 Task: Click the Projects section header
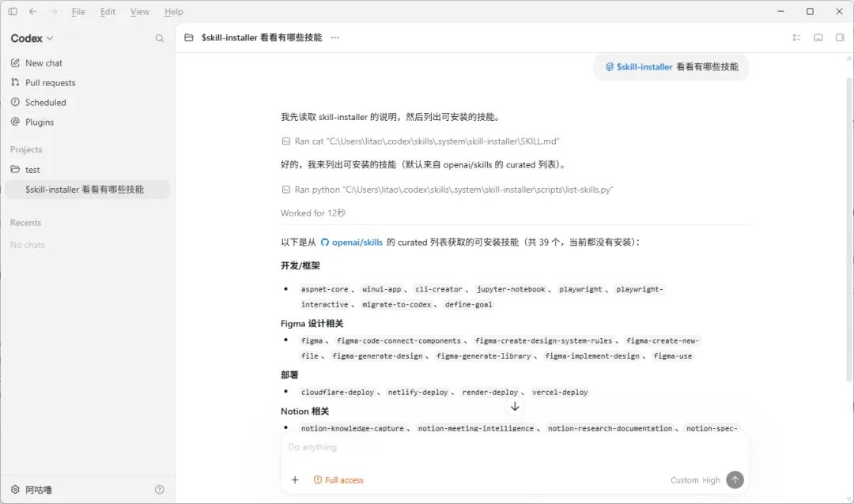pyautogui.click(x=26, y=149)
